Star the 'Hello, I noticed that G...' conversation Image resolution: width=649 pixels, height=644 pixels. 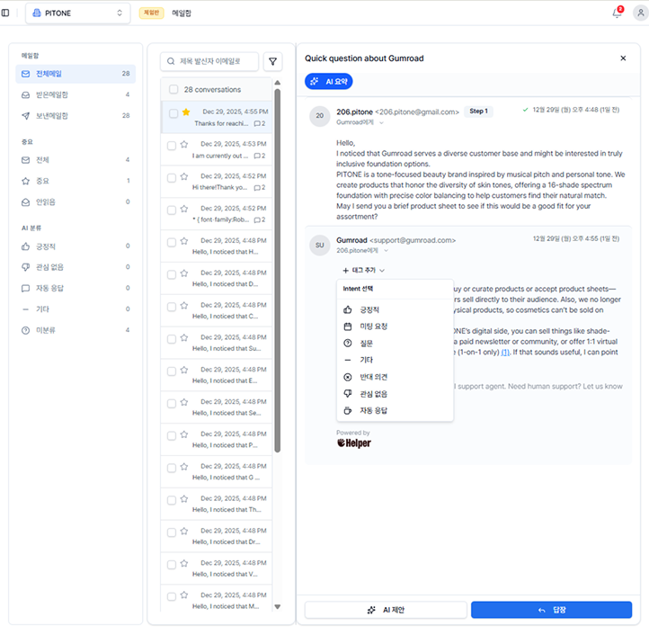pos(184,467)
